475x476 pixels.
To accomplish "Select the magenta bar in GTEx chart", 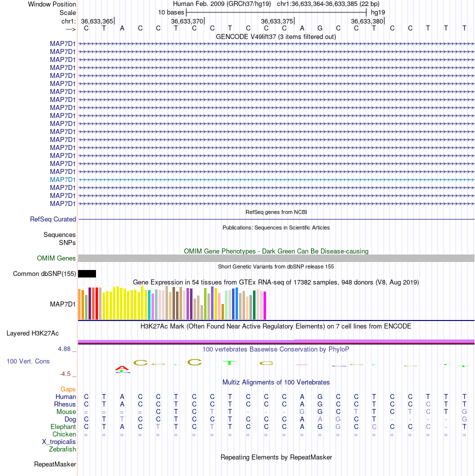I will point(264,305).
